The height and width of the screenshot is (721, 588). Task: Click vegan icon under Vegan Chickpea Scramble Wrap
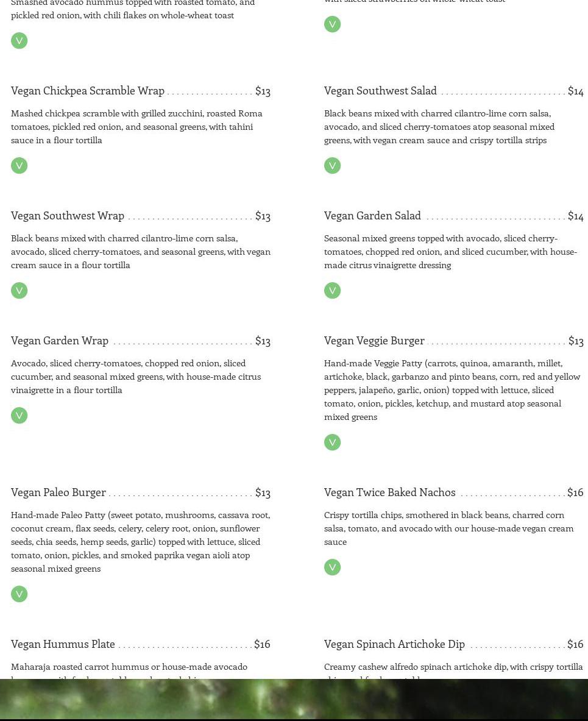19,166
